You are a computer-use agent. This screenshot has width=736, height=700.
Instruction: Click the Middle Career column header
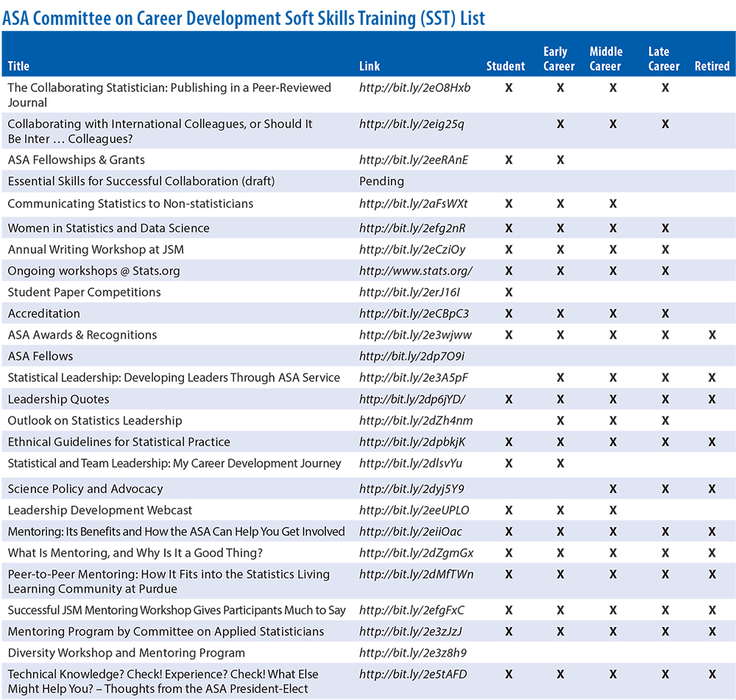coord(606,59)
